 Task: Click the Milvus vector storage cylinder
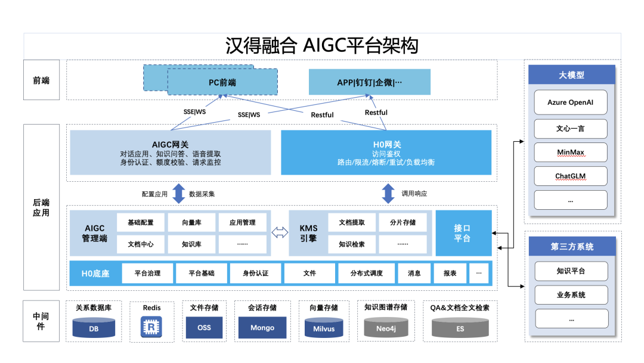point(324,328)
